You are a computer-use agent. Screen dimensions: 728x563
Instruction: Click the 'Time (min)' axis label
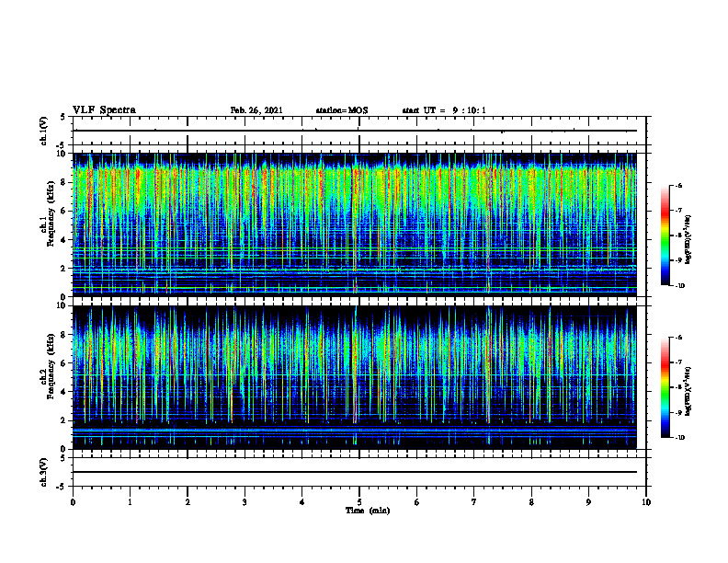pos(368,511)
